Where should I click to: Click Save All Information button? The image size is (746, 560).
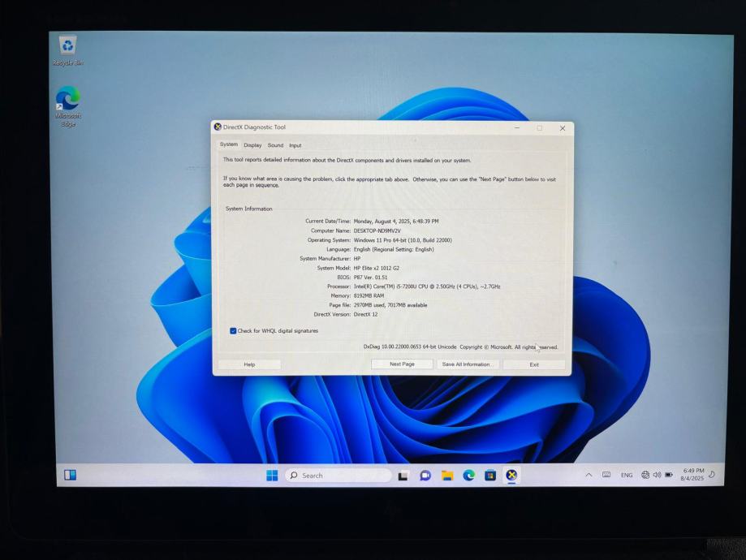[466, 364]
